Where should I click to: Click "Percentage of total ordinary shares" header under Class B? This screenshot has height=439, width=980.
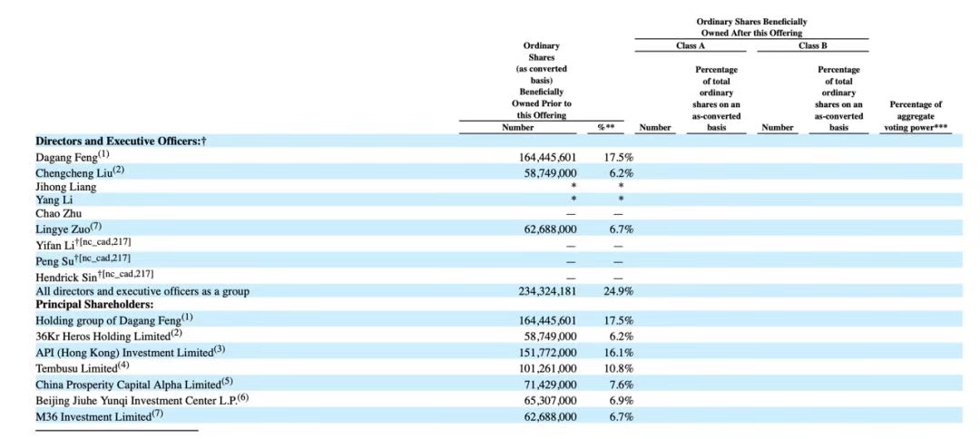(x=838, y=98)
